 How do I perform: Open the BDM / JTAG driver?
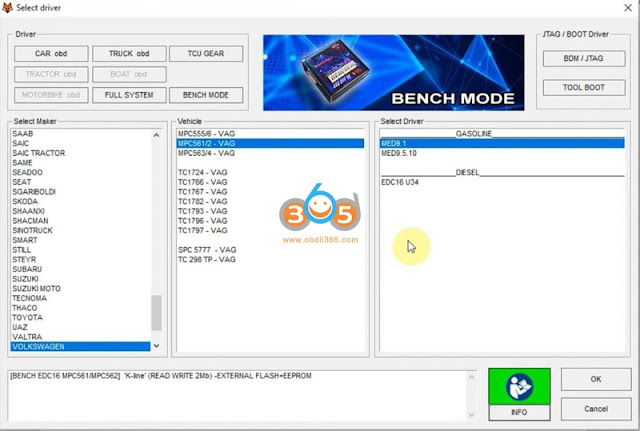[x=584, y=58]
